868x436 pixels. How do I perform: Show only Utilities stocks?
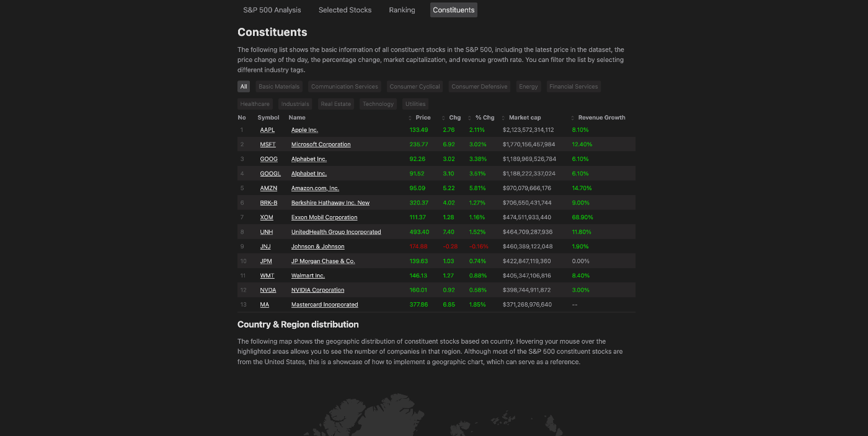(x=415, y=104)
